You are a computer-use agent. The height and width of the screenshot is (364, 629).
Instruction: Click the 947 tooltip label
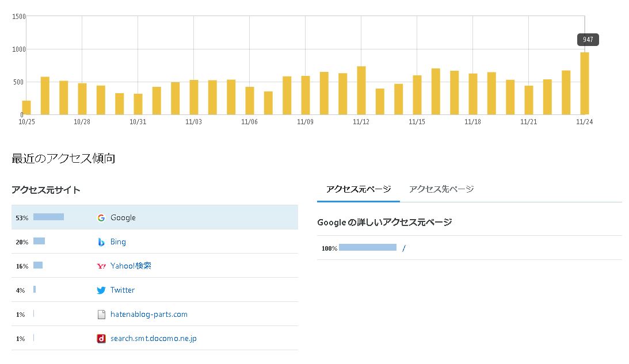click(588, 40)
